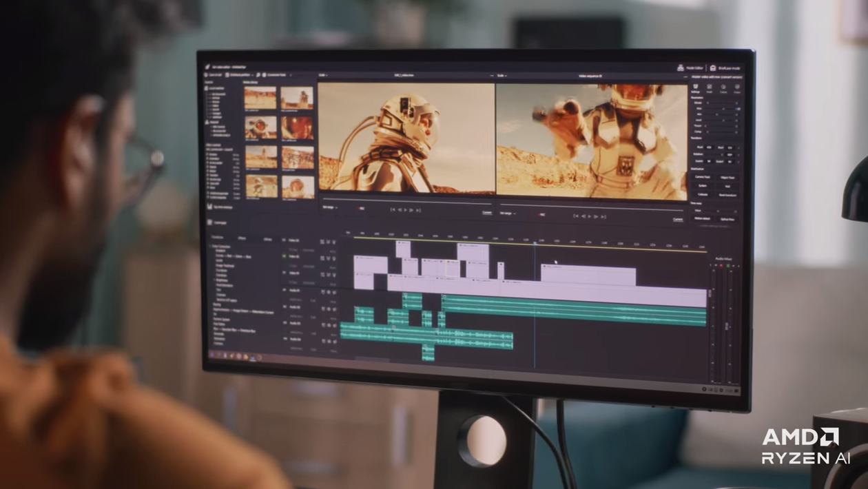Select the Audio 02 track header
Viewport: 868px width, 489px height.
(x=294, y=306)
